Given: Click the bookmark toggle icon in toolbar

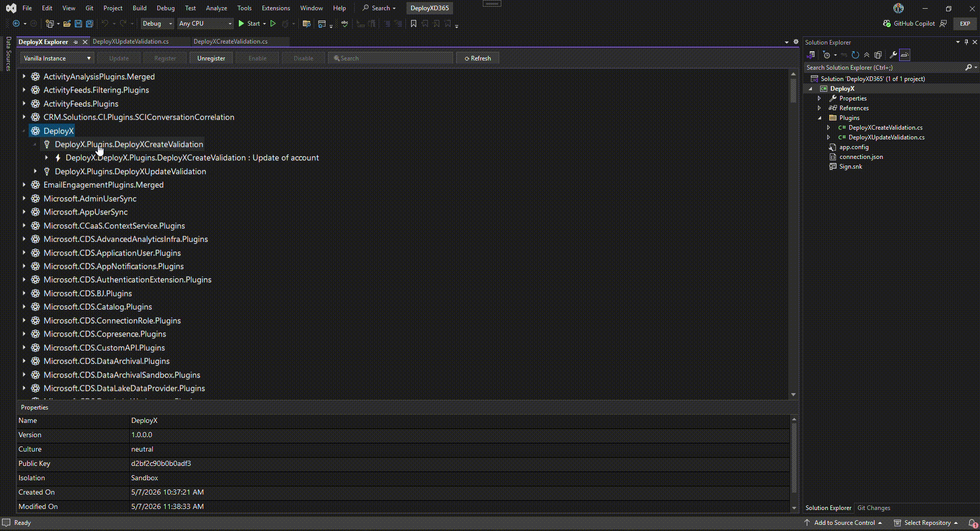Looking at the screenshot, I should coord(414,24).
